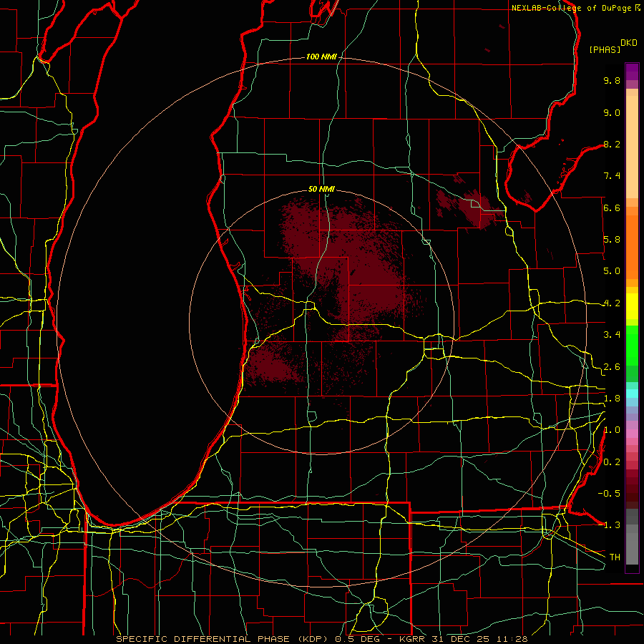Click the 6.6 scale value

pyautogui.click(x=612, y=208)
